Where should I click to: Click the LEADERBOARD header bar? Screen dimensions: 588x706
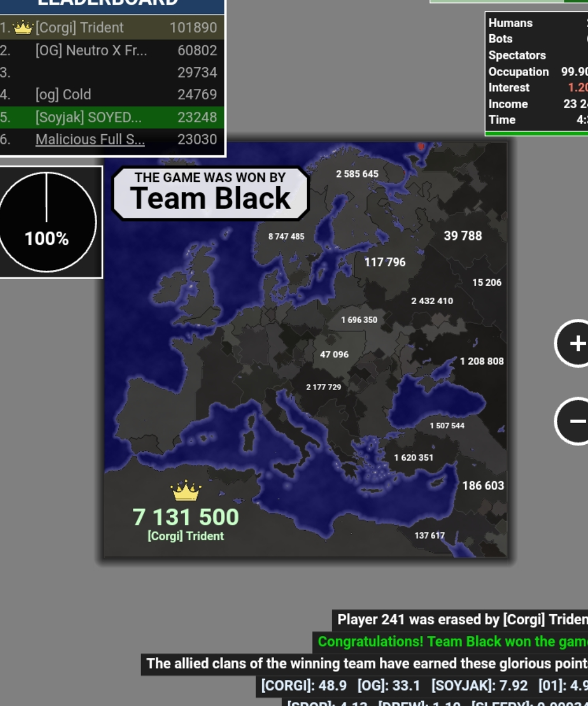(112, 5)
